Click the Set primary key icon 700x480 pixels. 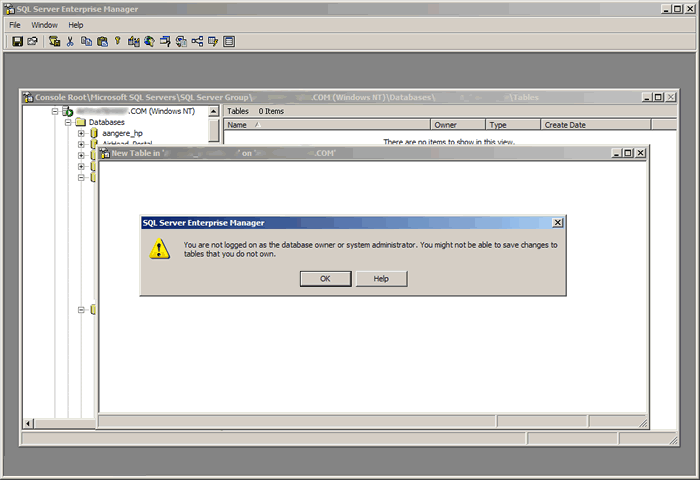coord(117,42)
